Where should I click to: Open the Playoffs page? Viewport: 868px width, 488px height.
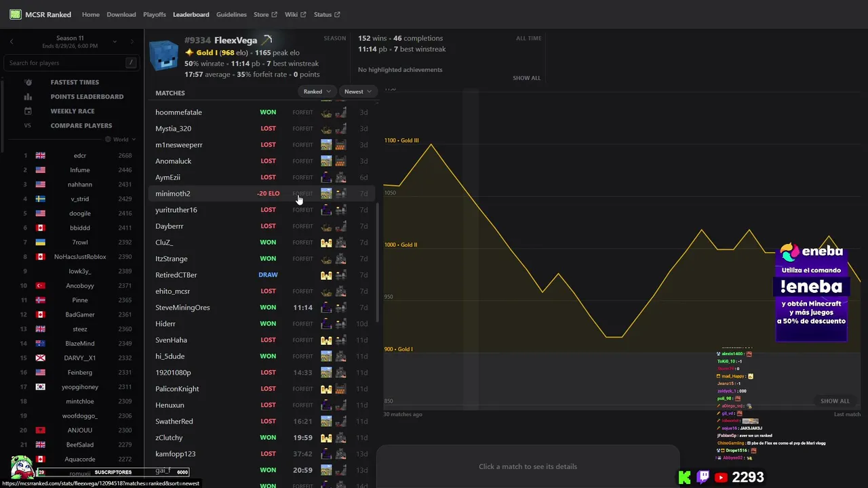point(155,14)
